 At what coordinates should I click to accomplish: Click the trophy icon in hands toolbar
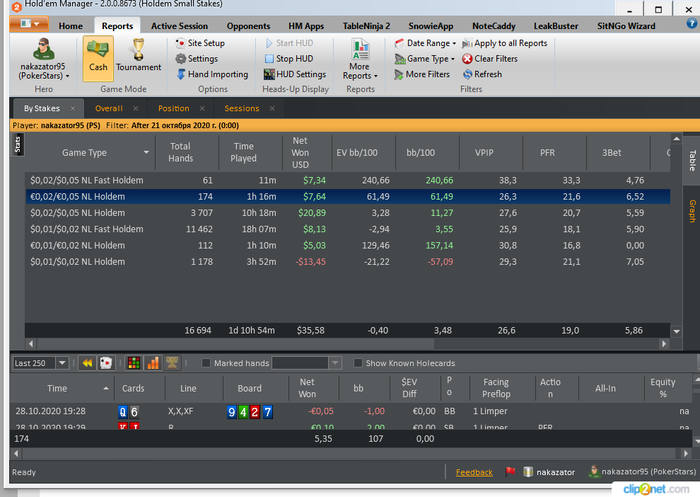(172, 363)
